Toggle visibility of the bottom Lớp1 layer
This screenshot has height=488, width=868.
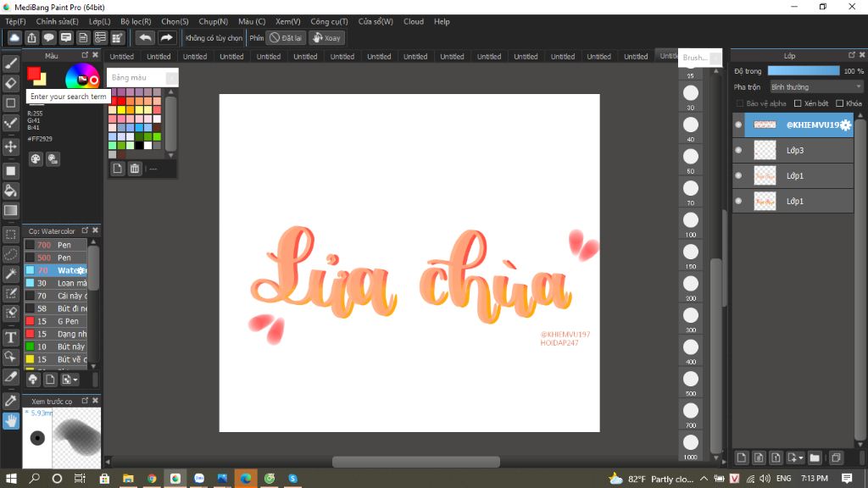point(738,201)
